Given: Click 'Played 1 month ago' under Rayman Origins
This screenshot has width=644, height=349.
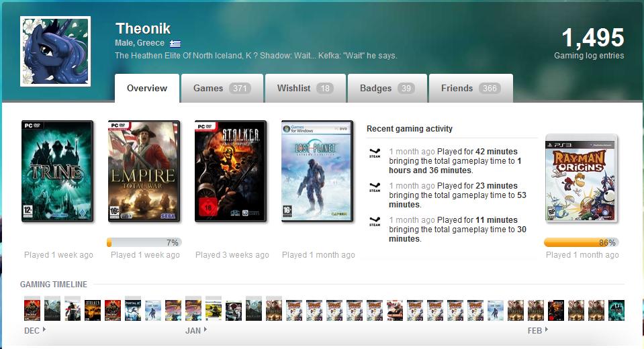Looking at the screenshot, I should point(582,255).
